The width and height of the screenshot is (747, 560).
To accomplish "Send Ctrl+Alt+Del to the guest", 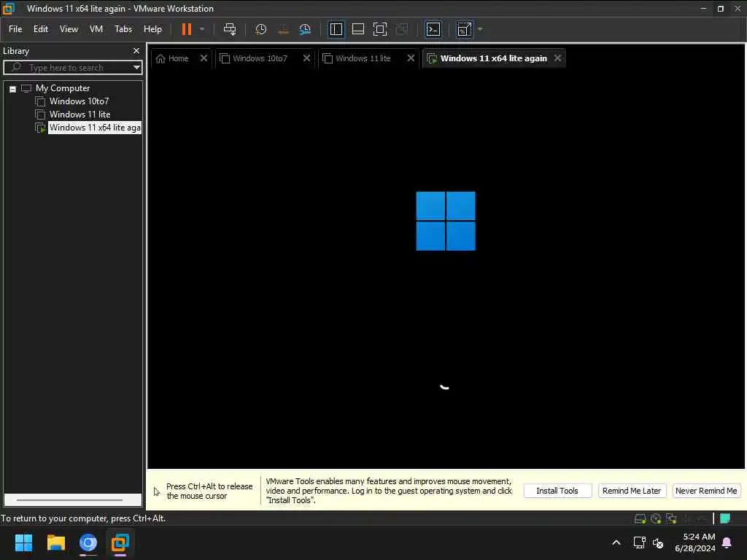I will click(x=230, y=29).
